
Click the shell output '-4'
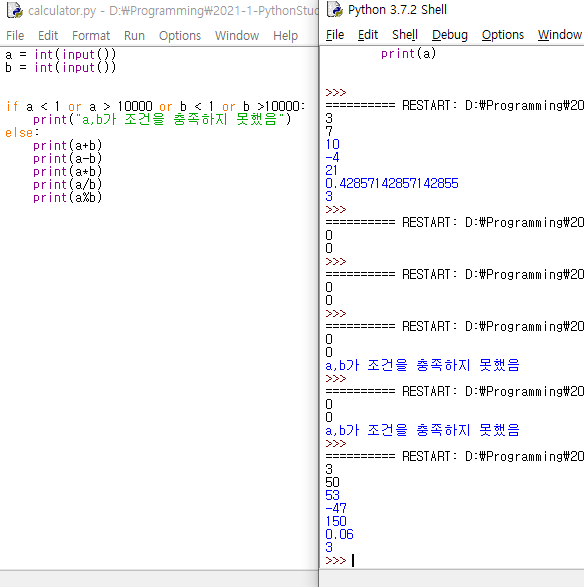point(332,157)
